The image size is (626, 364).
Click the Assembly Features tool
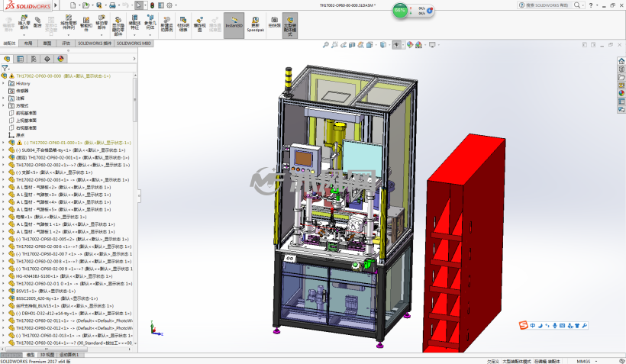[134, 22]
